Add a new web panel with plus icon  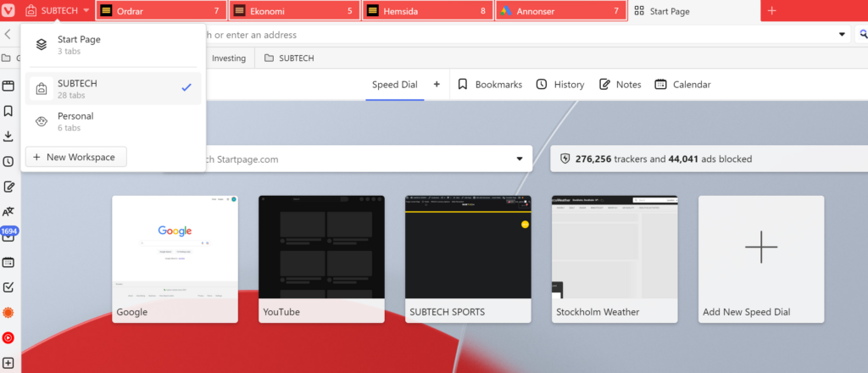(x=8, y=364)
